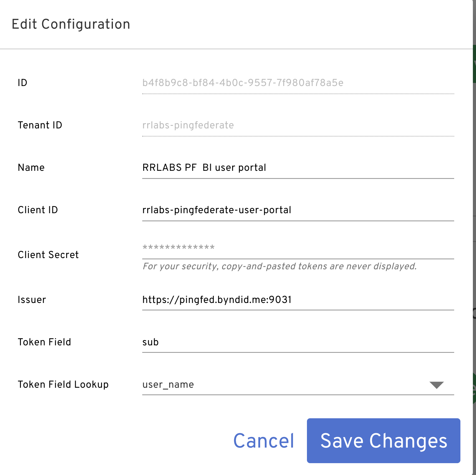Click the Name label text

31,168
